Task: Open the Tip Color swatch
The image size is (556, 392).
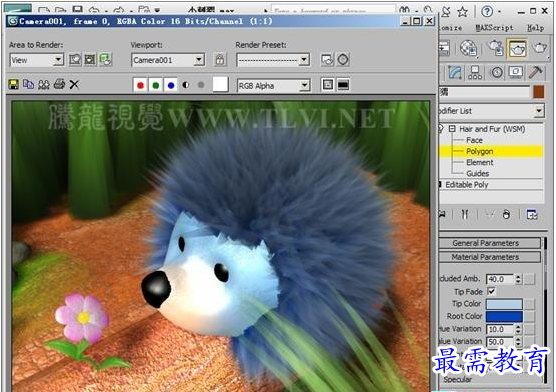Action: 504,304
